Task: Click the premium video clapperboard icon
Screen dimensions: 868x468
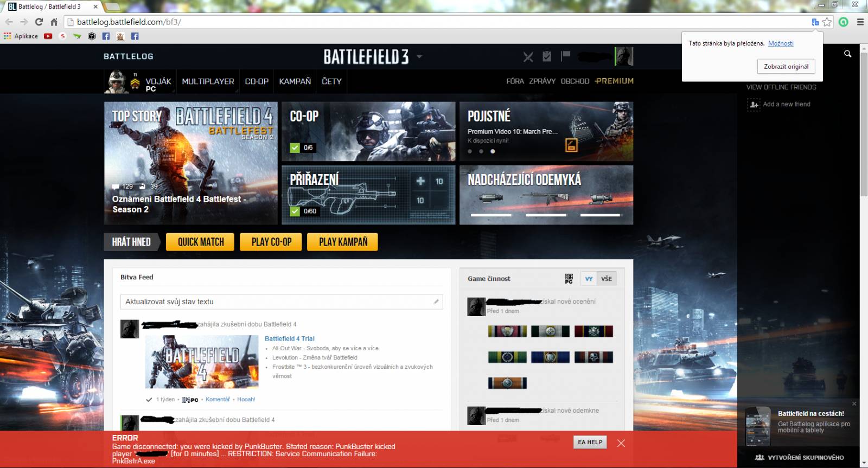Action: [571, 145]
